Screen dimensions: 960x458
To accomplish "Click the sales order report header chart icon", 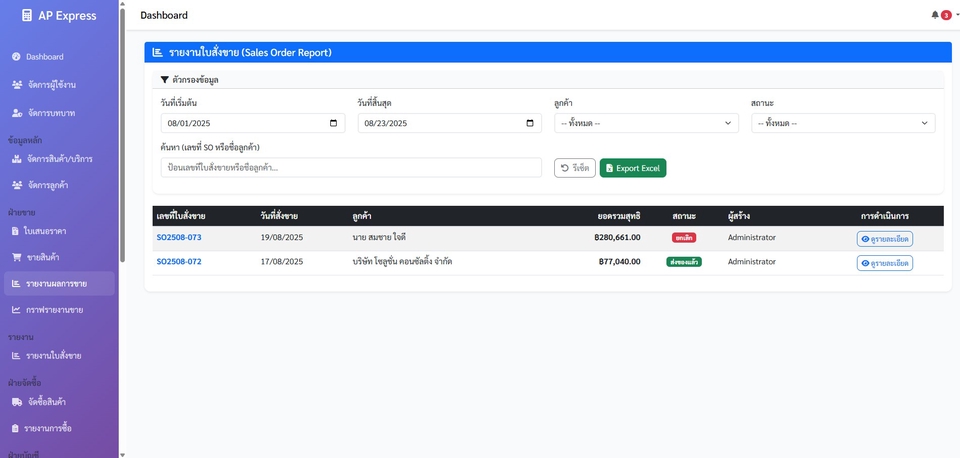I will [158, 52].
